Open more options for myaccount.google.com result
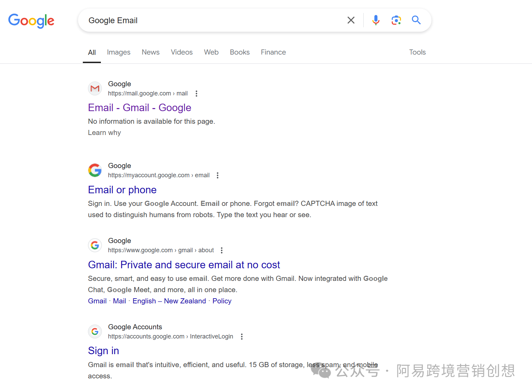This screenshot has height=392, width=532. (x=217, y=175)
